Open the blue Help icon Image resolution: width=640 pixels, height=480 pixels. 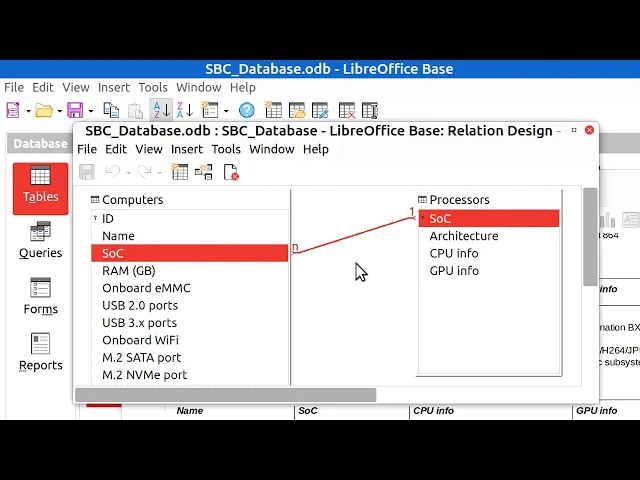(x=247, y=110)
